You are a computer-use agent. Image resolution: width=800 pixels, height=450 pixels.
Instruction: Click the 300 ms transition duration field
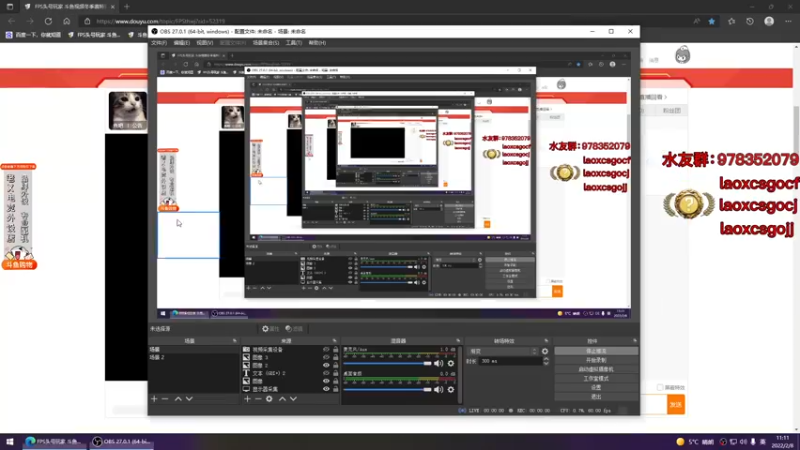[510, 361]
